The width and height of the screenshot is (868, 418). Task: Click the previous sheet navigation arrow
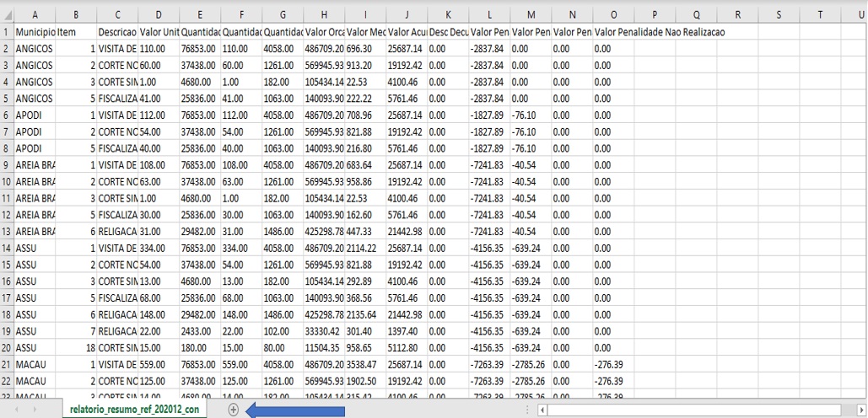coord(17,410)
